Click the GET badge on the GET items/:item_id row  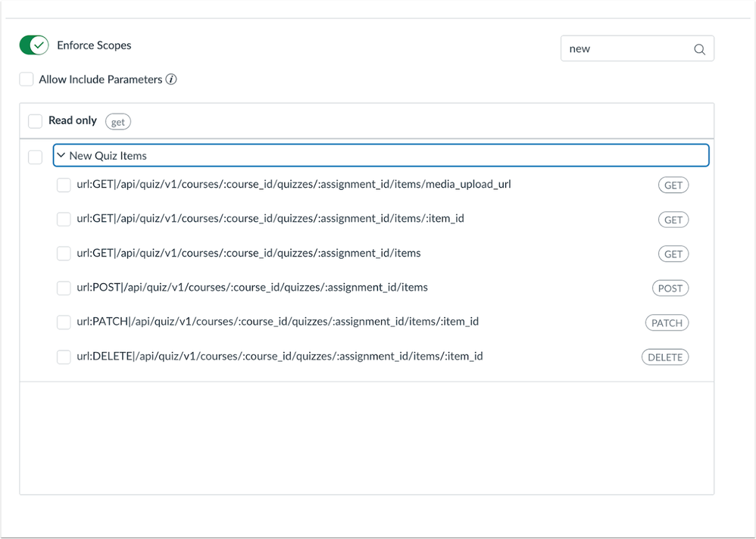[673, 220]
